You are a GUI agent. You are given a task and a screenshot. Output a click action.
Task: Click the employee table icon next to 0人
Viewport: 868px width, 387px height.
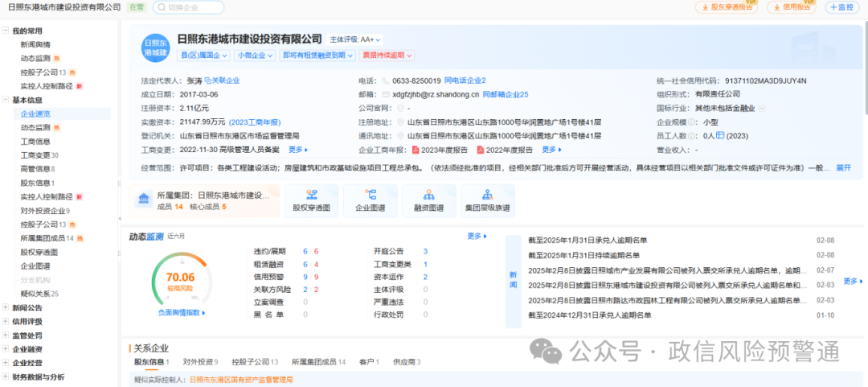pyautogui.click(x=720, y=135)
